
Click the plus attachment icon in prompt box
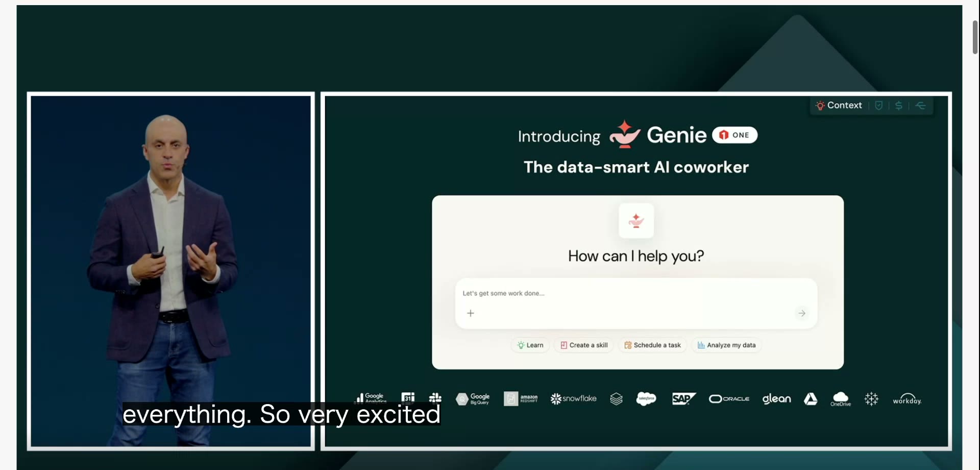click(x=471, y=313)
